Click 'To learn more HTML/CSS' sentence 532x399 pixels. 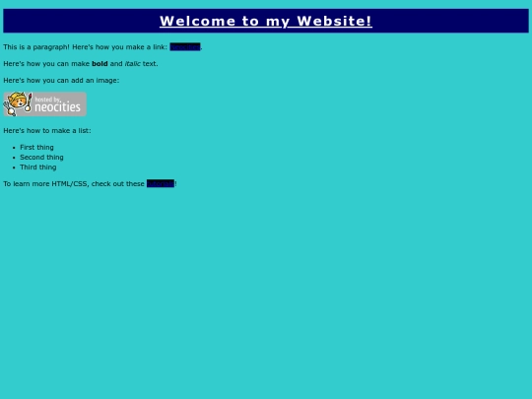(x=90, y=183)
